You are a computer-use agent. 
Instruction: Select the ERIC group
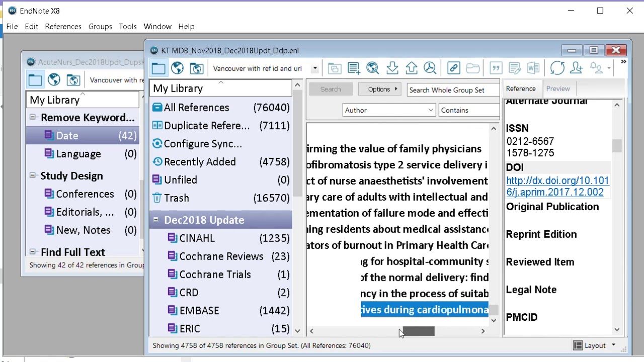click(x=221, y=329)
